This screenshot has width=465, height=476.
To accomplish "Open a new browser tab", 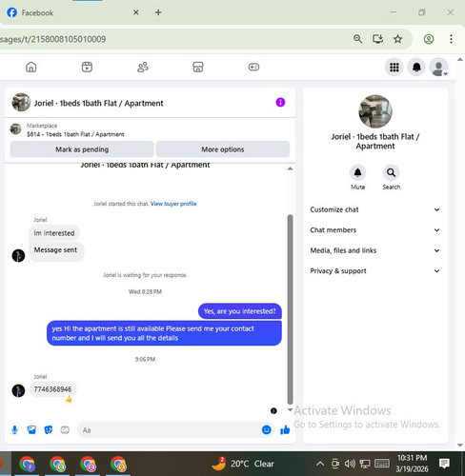I will (158, 12).
